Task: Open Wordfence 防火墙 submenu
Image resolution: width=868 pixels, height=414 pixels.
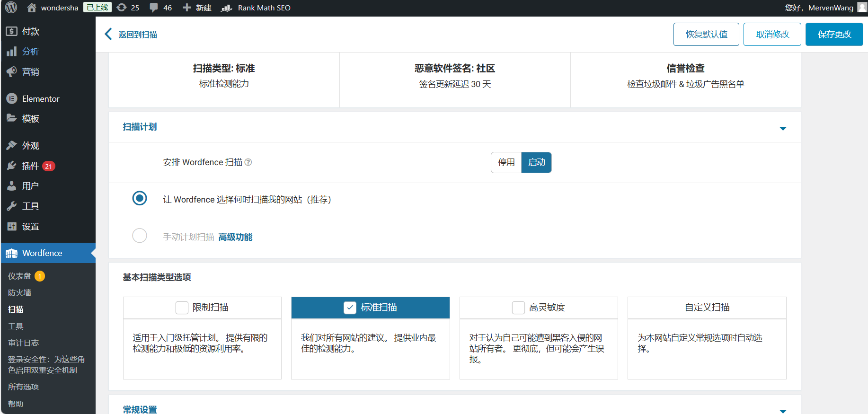Action: [20, 293]
